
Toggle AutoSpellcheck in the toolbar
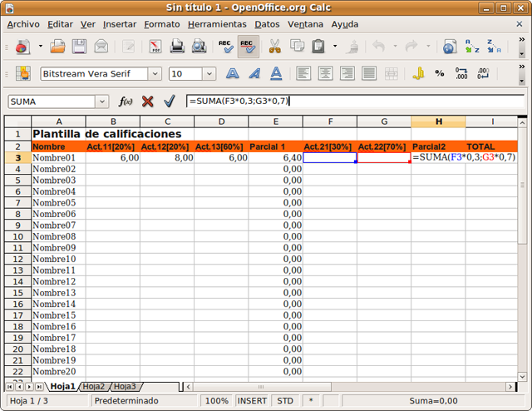tap(248, 47)
